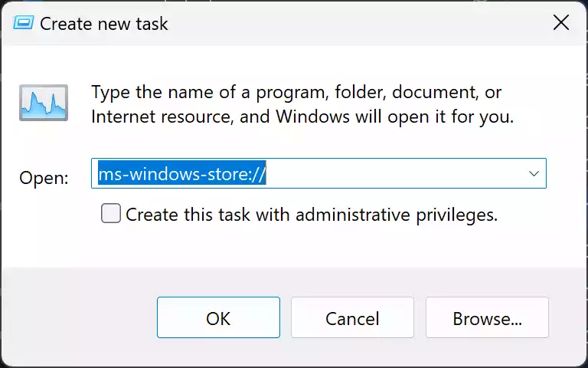Click the Task Manager performance graph icon
The width and height of the screenshot is (588, 368).
[44, 103]
